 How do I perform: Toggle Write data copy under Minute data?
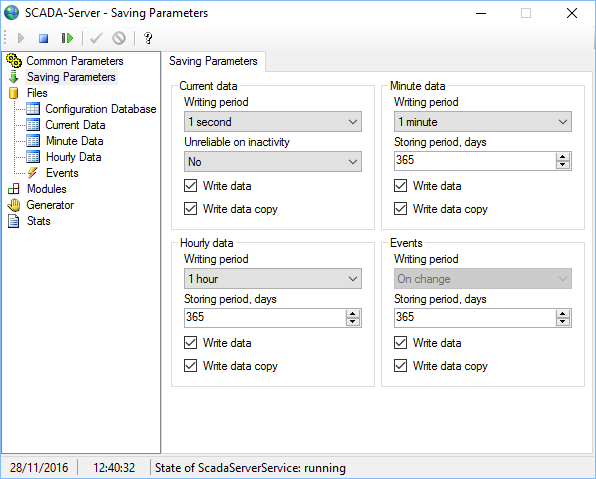point(400,209)
